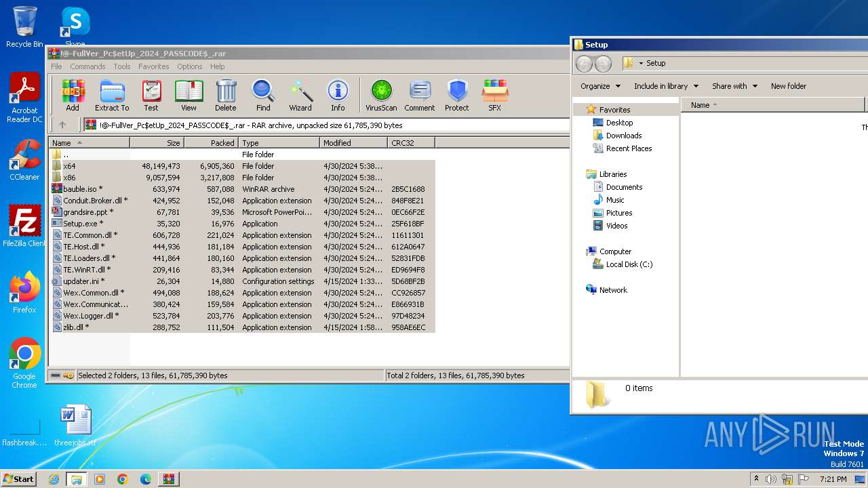
Task: Open the Share with dropdown
Action: coord(734,86)
